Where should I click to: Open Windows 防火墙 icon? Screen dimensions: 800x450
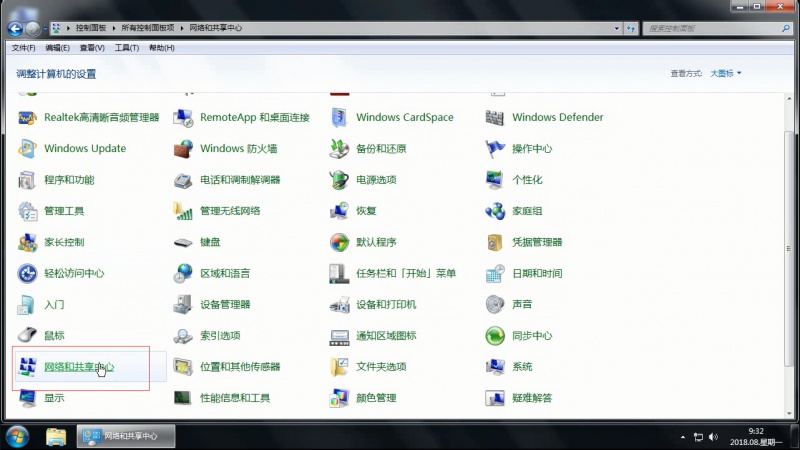[183, 149]
